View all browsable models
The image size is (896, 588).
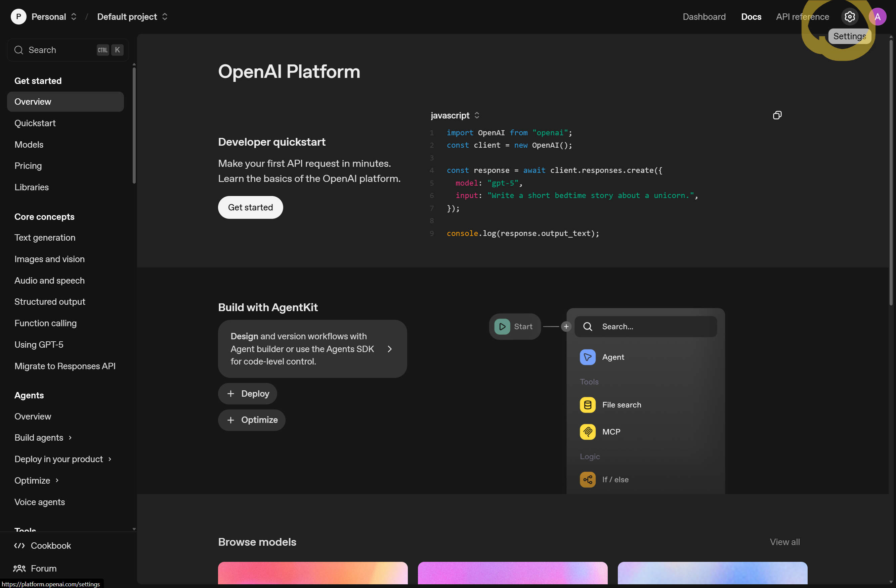(x=784, y=542)
